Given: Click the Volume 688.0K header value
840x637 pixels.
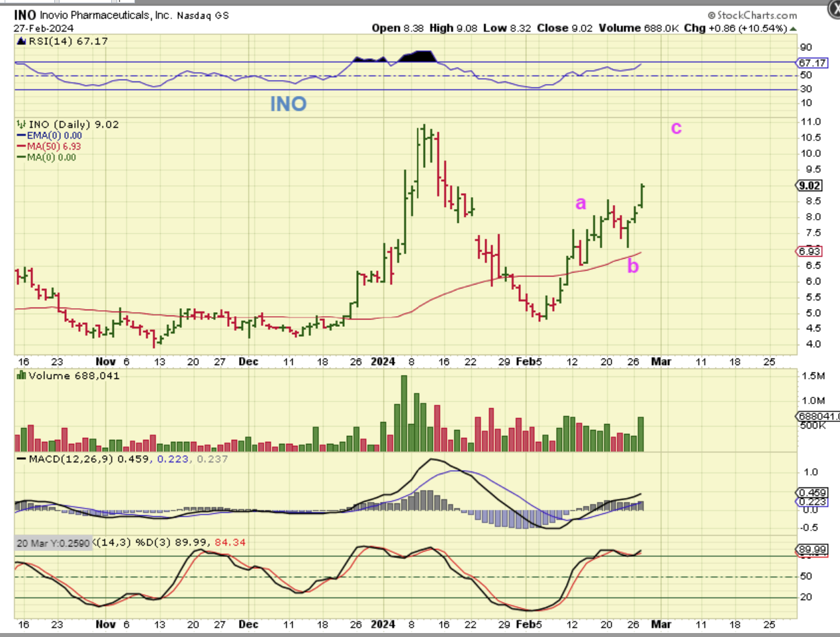Looking at the screenshot, I should click(x=639, y=28).
